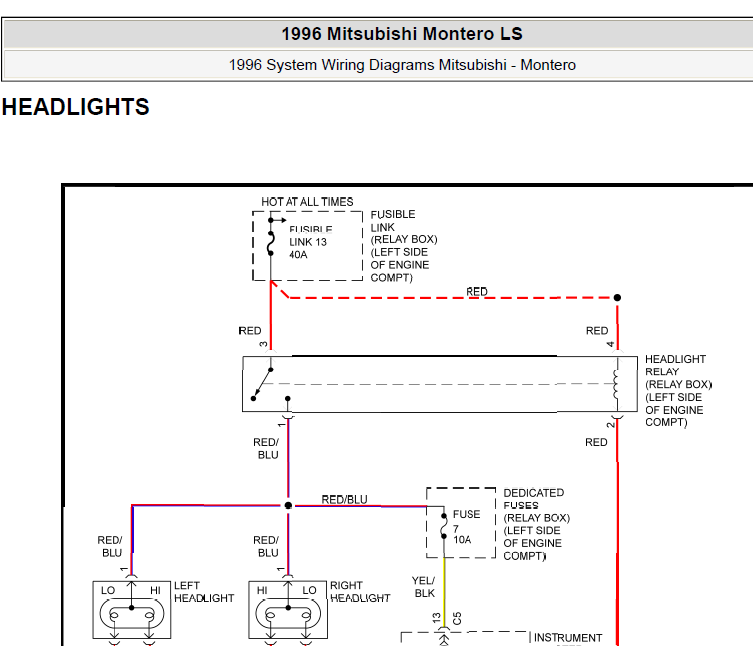Image resolution: width=753 pixels, height=646 pixels.
Task: Click the HI label in right headlight
Action: (x=262, y=590)
